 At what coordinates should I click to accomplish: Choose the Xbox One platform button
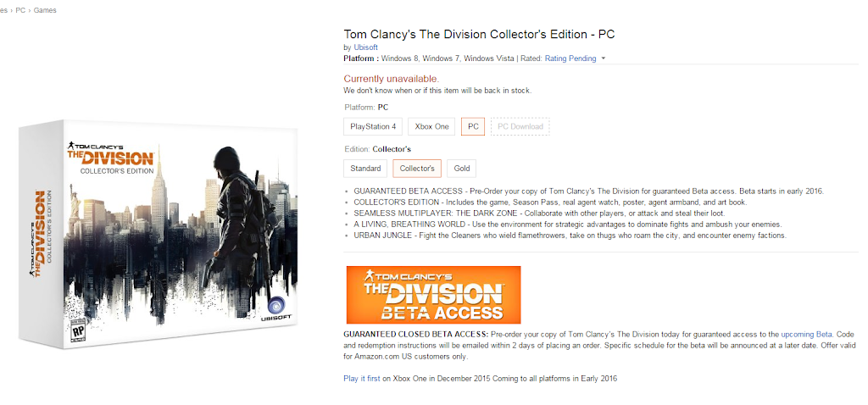[431, 126]
